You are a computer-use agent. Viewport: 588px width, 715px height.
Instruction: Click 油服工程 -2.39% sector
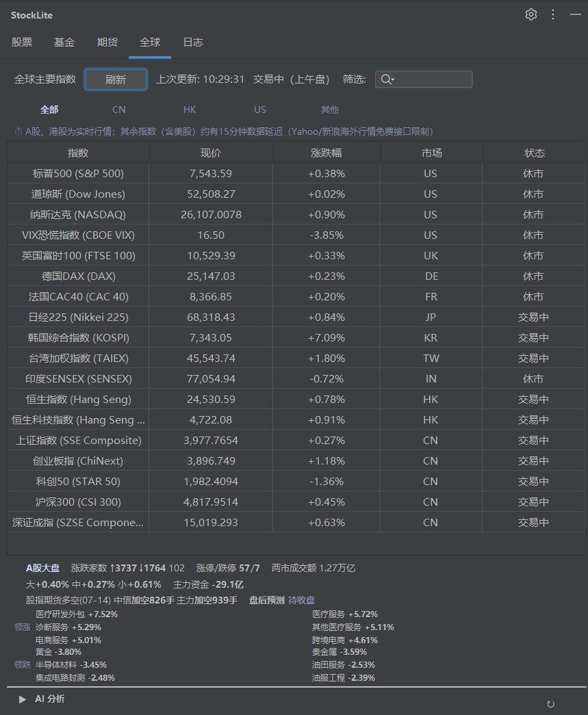coord(344,678)
